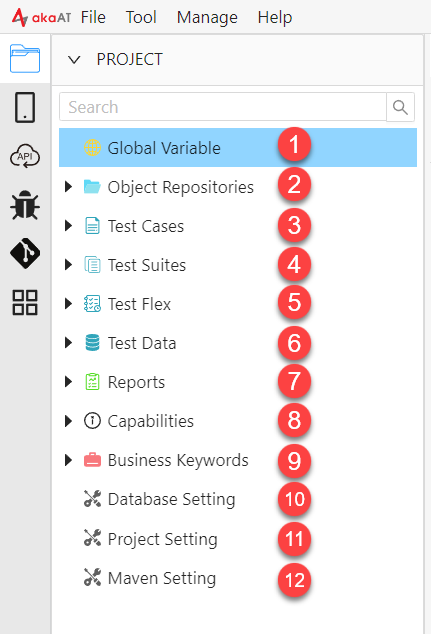Open the Manage menu
The height and width of the screenshot is (634, 431).
[207, 17]
